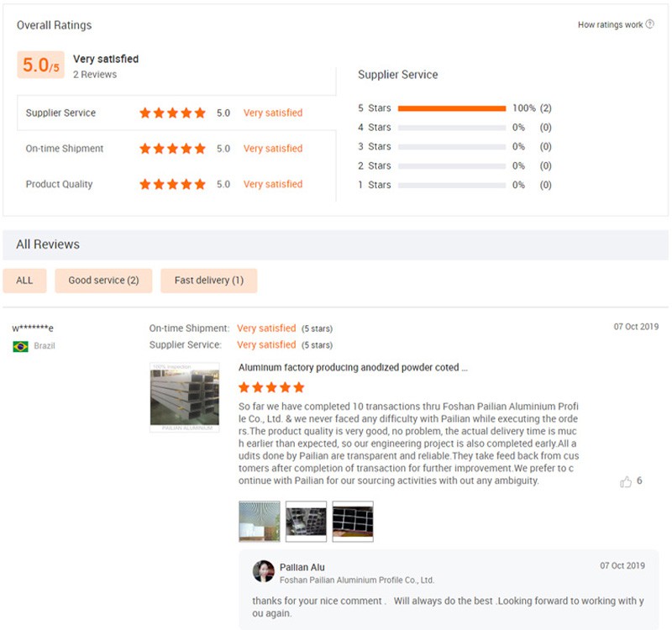672x630 pixels.
Task: Filter reviews by Fast delivery (1)
Action: click(208, 281)
